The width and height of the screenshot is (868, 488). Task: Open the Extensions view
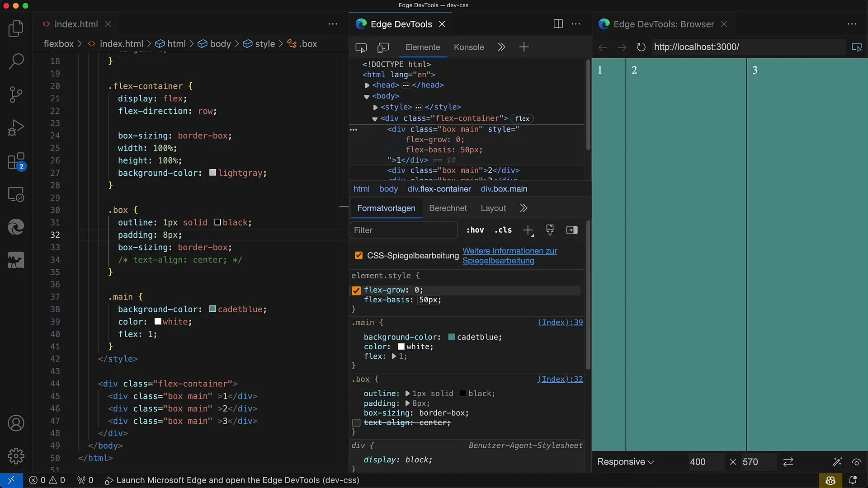point(16,161)
